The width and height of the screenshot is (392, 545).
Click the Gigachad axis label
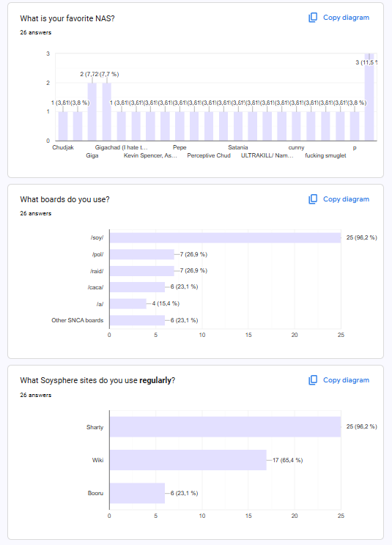[122, 147]
